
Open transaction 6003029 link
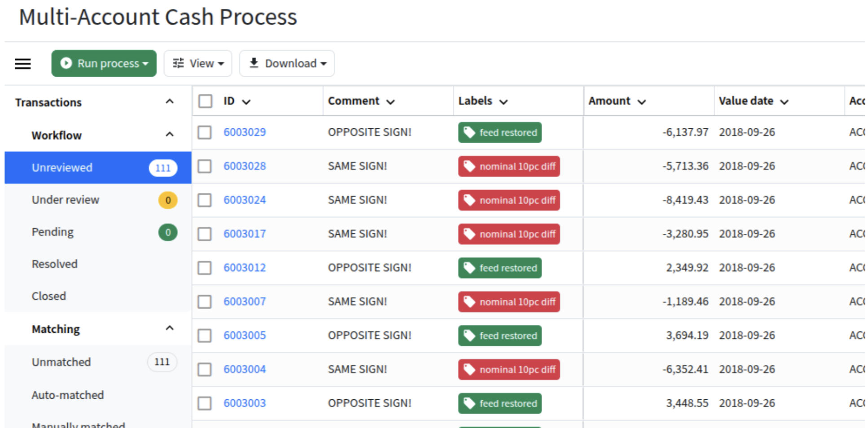pyautogui.click(x=245, y=132)
